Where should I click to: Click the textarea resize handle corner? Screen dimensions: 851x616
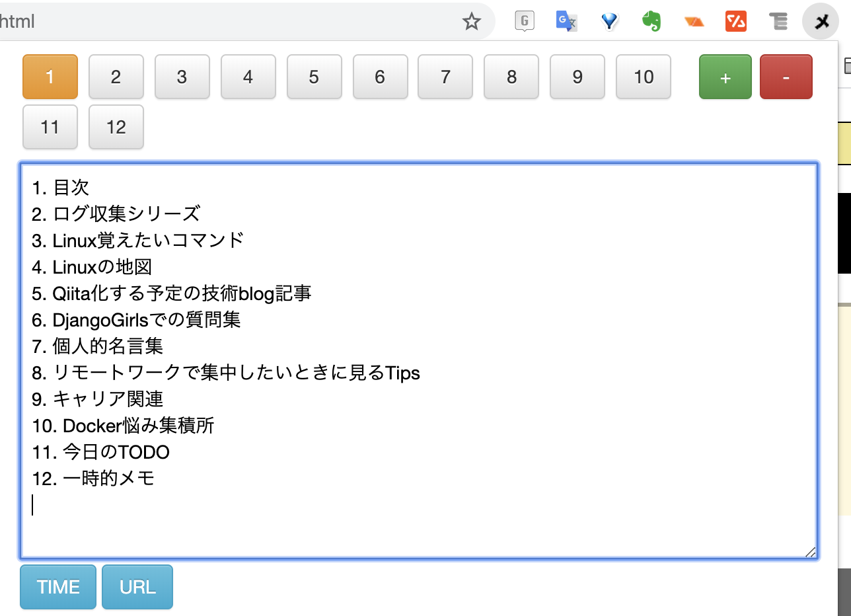pos(810,552)
